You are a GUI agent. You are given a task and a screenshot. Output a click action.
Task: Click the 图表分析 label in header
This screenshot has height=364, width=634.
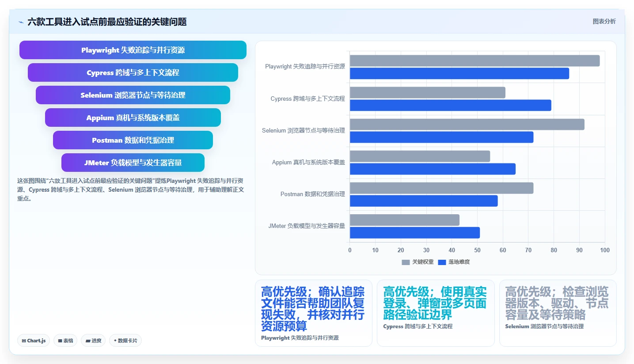(604, 22)
